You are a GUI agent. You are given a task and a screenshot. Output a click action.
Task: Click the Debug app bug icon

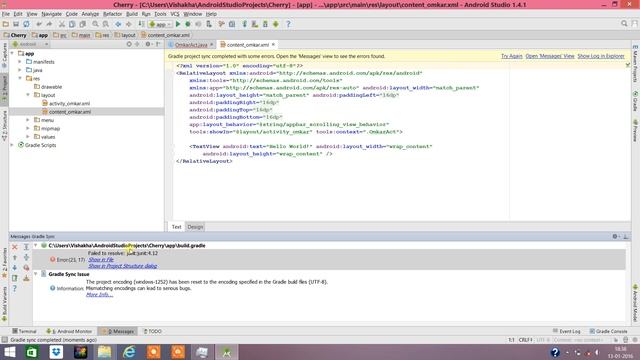(188, 24)
